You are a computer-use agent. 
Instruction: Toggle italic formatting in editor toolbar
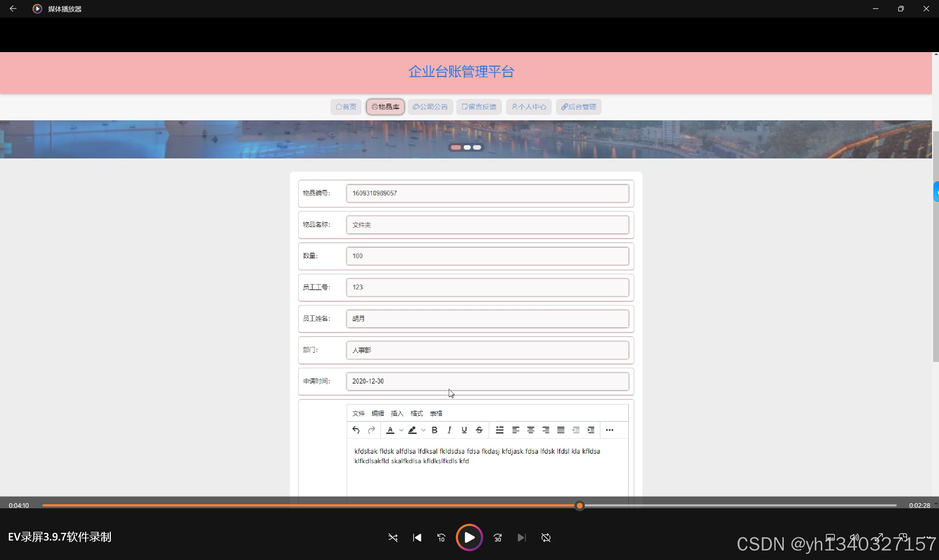pos(449,430)
